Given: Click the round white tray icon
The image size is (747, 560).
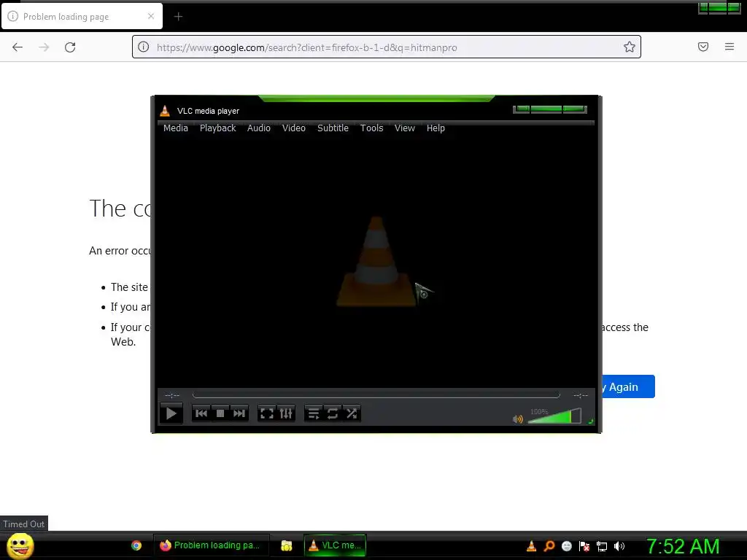Looking at the screenshot, I should tap(566, 546).
